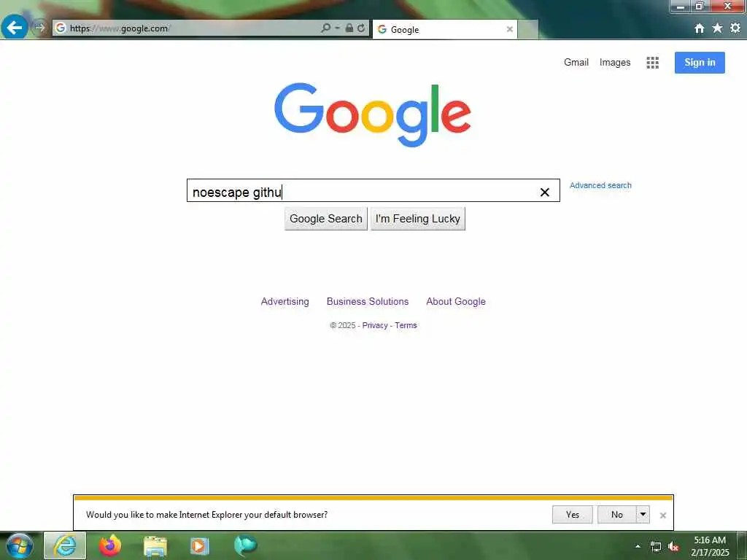Minimize the Internet Explorer window
This screenshot has height=560, width=747.
(x=681, y=6)
